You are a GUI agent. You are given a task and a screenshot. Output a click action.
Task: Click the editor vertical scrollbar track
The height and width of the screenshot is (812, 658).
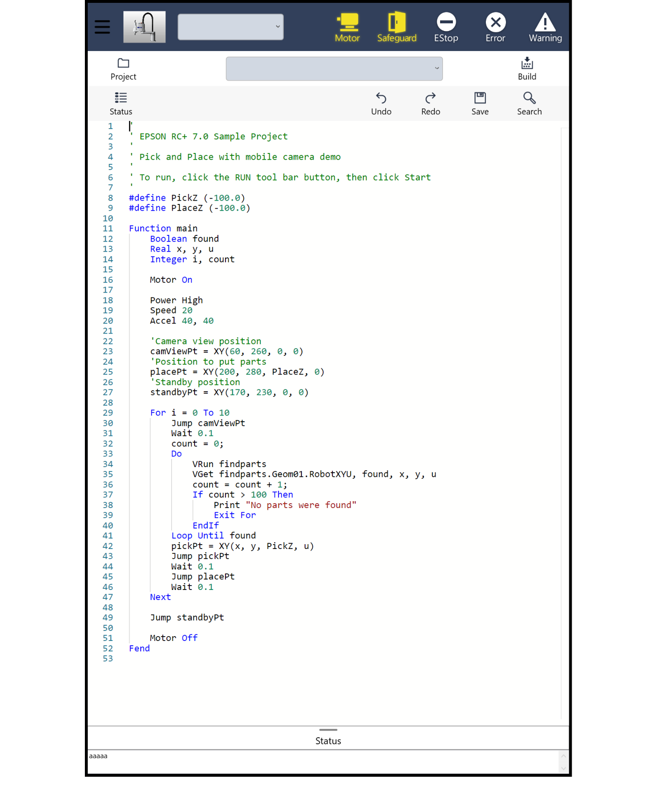[565, 423]
